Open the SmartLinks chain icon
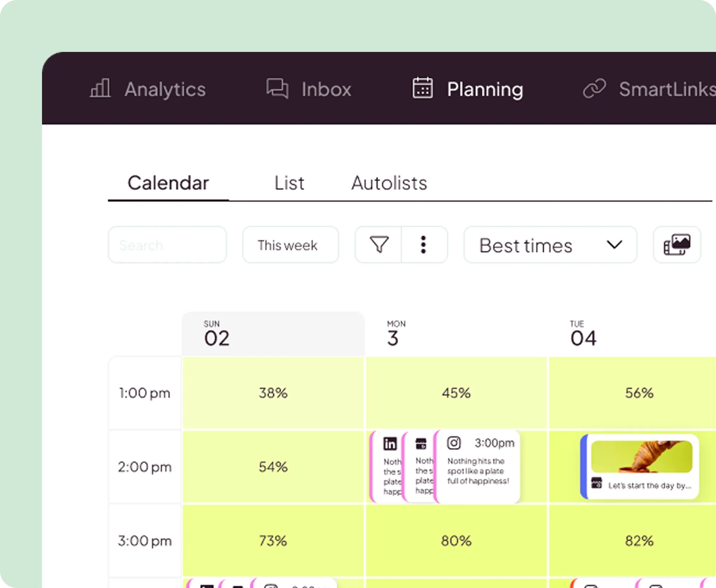 594,88
